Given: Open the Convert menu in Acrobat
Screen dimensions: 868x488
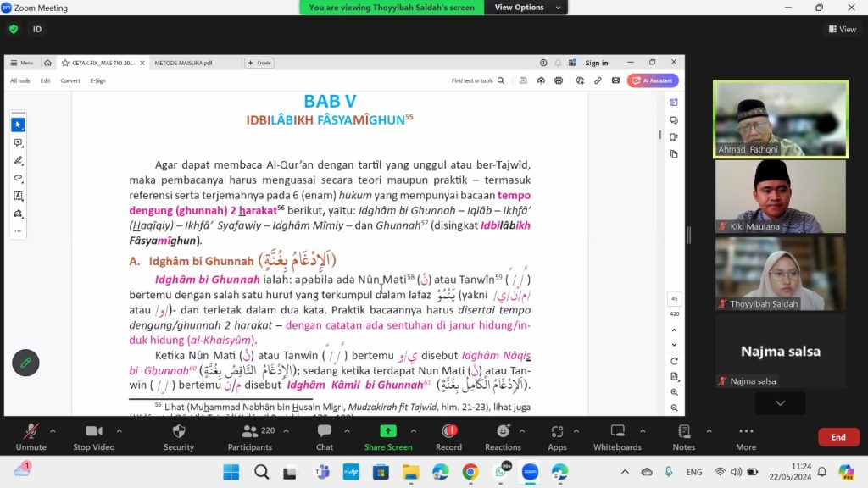Looking at the screenshot, I should point(70,80).
